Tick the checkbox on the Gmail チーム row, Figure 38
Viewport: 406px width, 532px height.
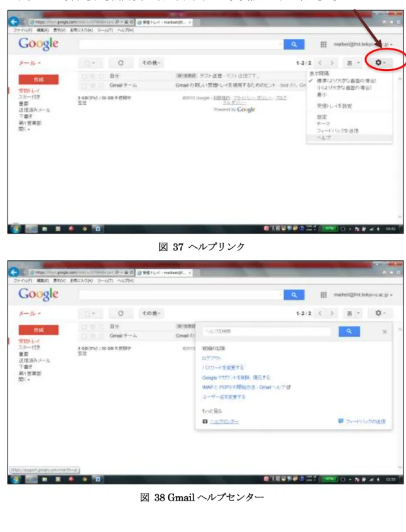pyautogui.click(x=84, y=336)
